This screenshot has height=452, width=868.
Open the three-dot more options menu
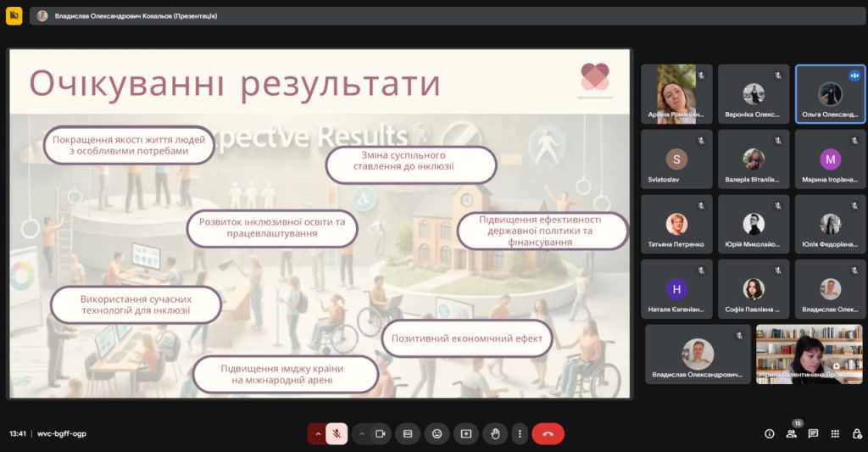coord(520,433)
